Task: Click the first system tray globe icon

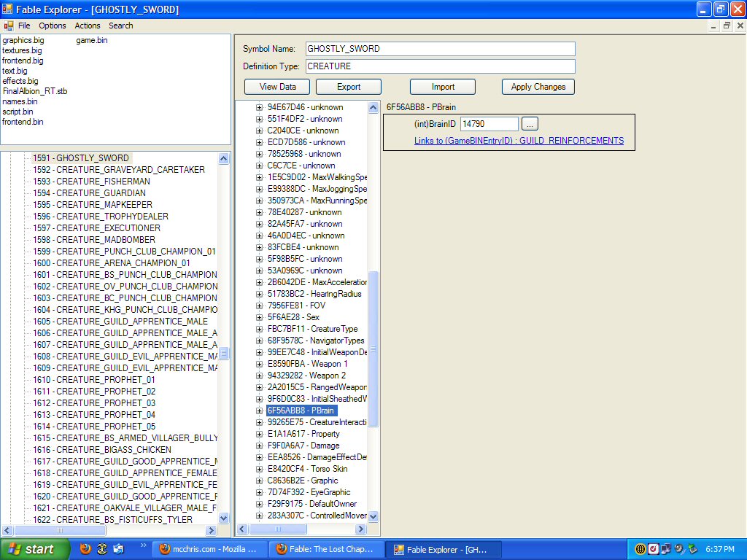Action: coord(640,549)
